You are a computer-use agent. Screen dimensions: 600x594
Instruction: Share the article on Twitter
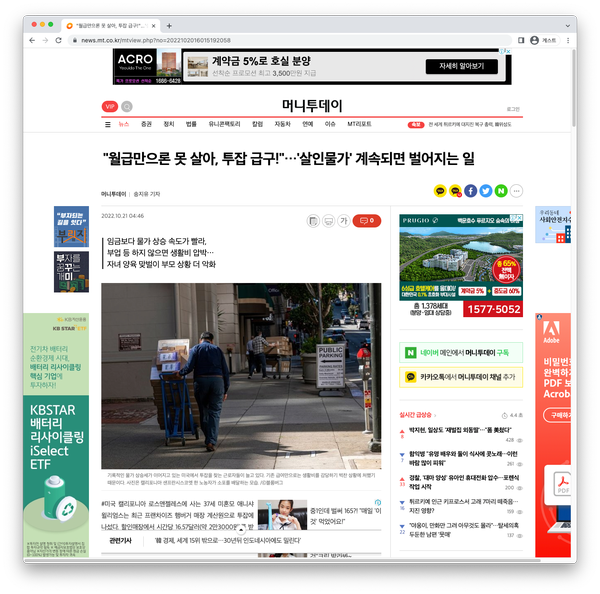(x=486, y=191)
